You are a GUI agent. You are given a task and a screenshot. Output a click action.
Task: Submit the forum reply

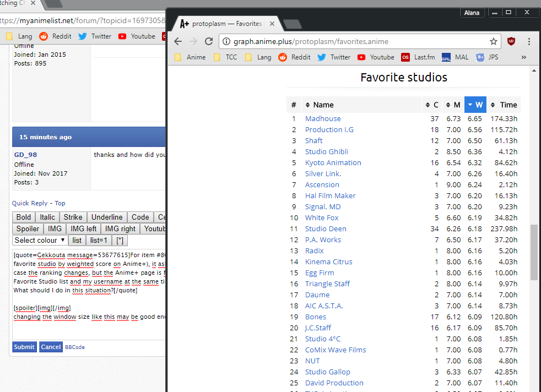[x=24, y=347]
